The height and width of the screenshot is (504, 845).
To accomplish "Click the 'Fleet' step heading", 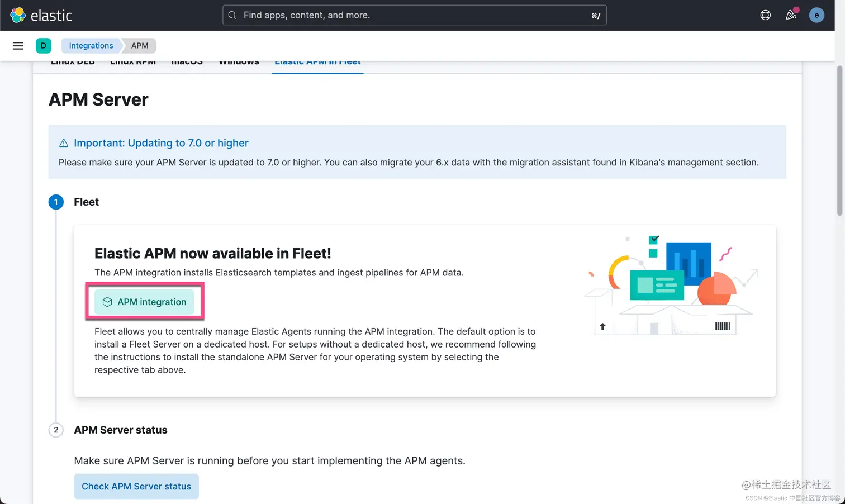I will [86, 202].
